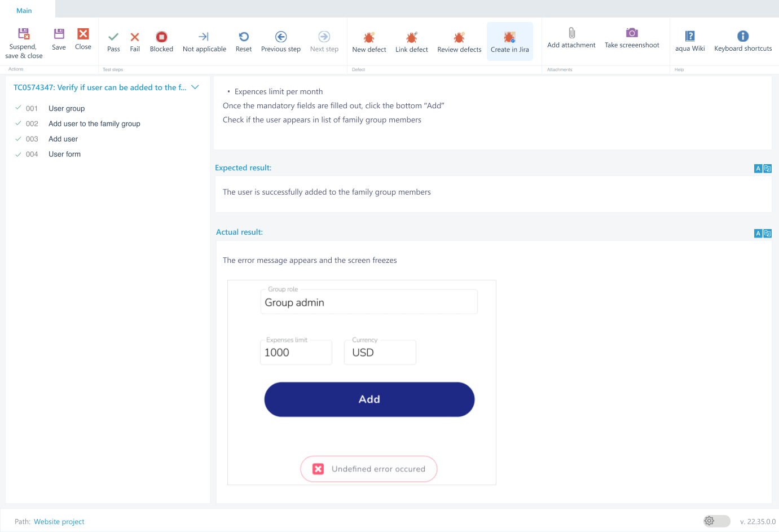Switch to the Main tab
779x532 pixels.
tap(24, 10)
